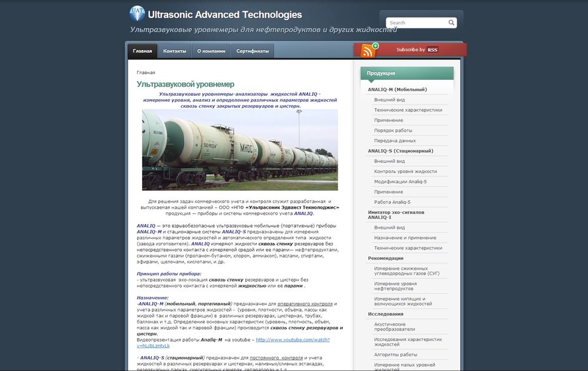
Task: Open Измерение кипящих и волнующихся жидкостей
Action: 403,301
